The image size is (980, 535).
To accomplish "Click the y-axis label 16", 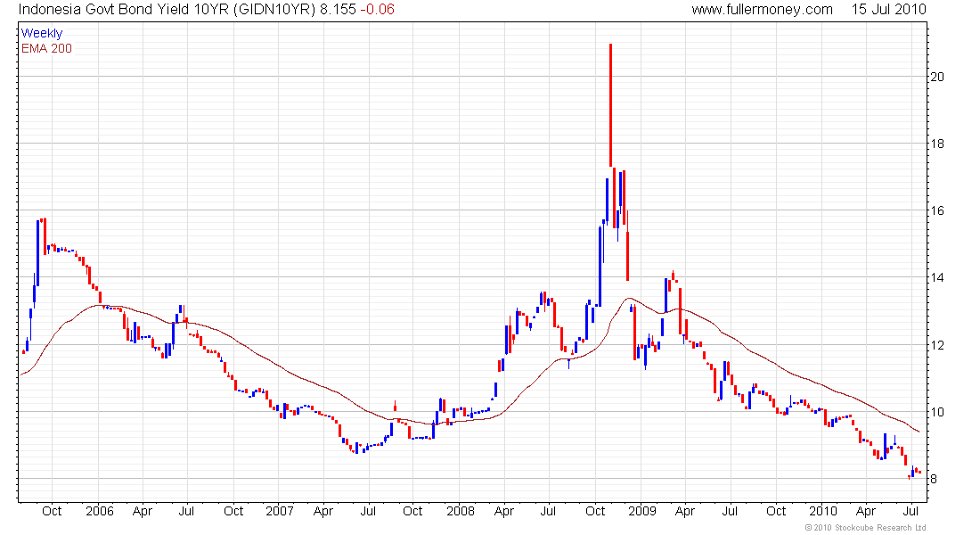I will [937, 210].
